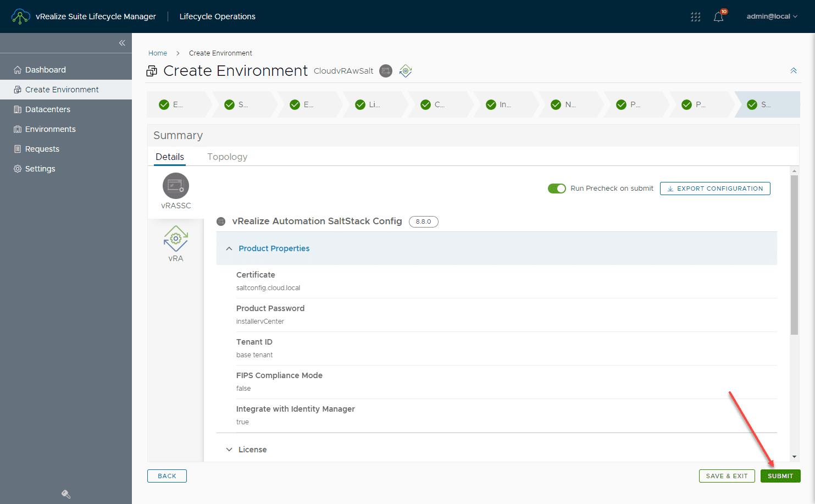This screenshot has width=815, height=504.
Task: Open the notifications bell icon
Action: point(718,16)
